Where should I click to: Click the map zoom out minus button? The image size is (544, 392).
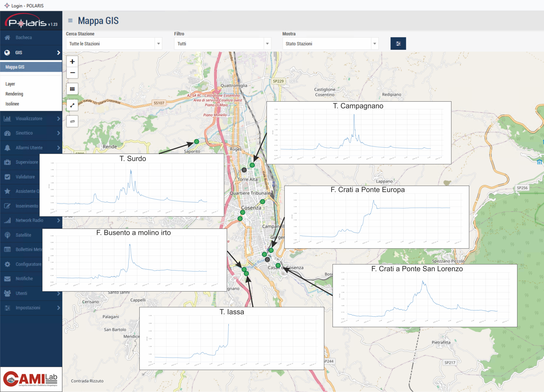click(72, 73)
